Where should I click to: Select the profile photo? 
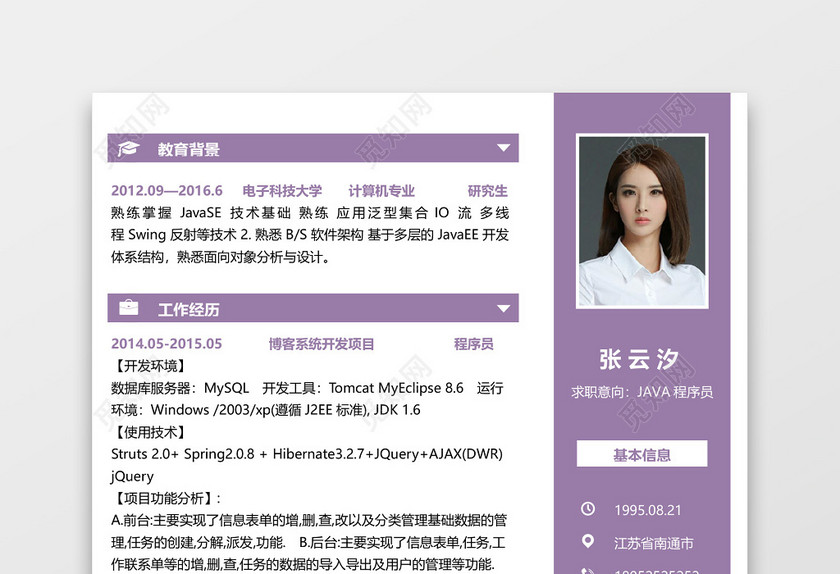click(x=642, y=221)
